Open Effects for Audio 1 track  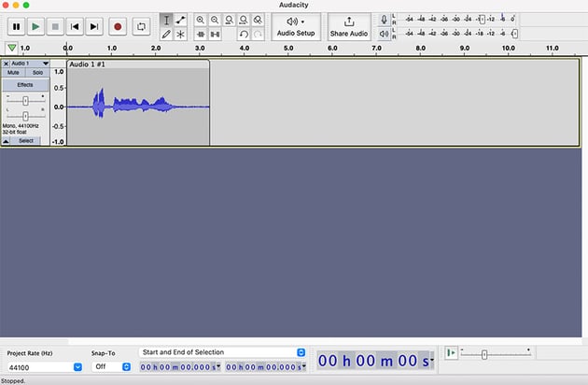[x=25, y=84]
